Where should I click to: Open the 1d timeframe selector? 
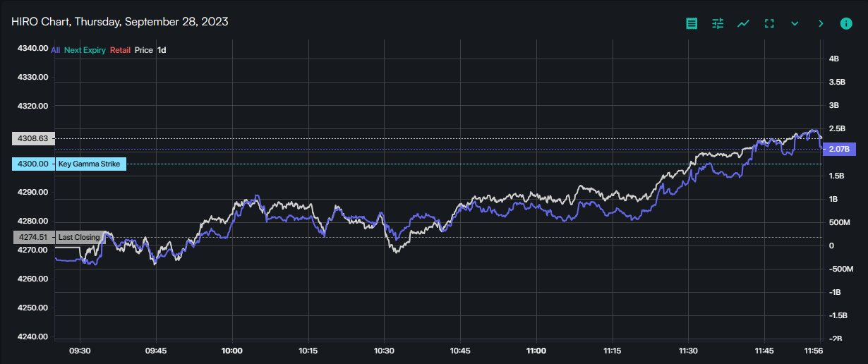[x=162, y=50]
